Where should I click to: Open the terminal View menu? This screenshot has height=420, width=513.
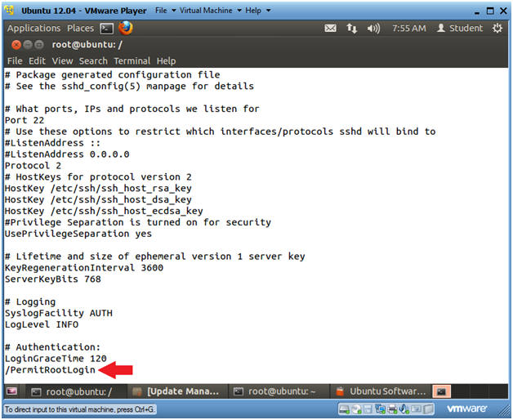(x=62, y=61)
